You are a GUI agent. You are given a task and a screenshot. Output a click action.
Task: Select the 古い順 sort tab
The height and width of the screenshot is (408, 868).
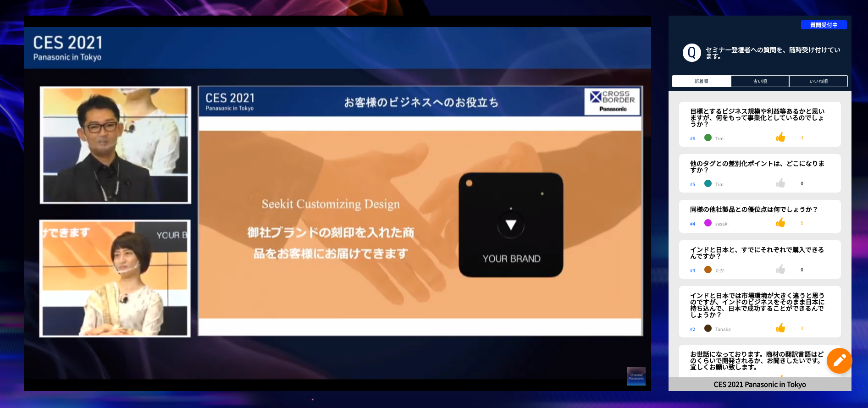(x=760, y=81)
